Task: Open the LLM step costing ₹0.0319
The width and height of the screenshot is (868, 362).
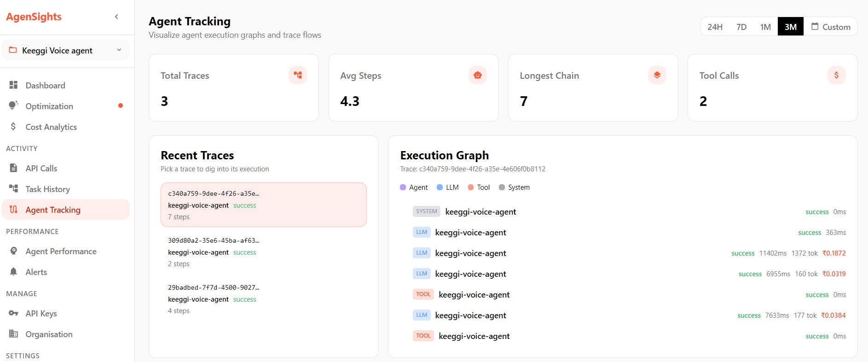Action: coord(629,274)
